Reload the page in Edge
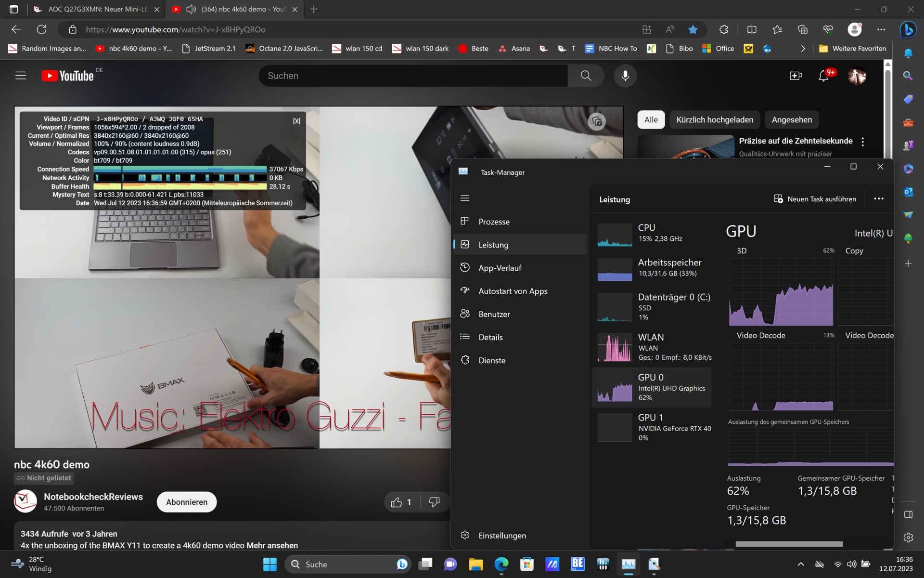 42,29
